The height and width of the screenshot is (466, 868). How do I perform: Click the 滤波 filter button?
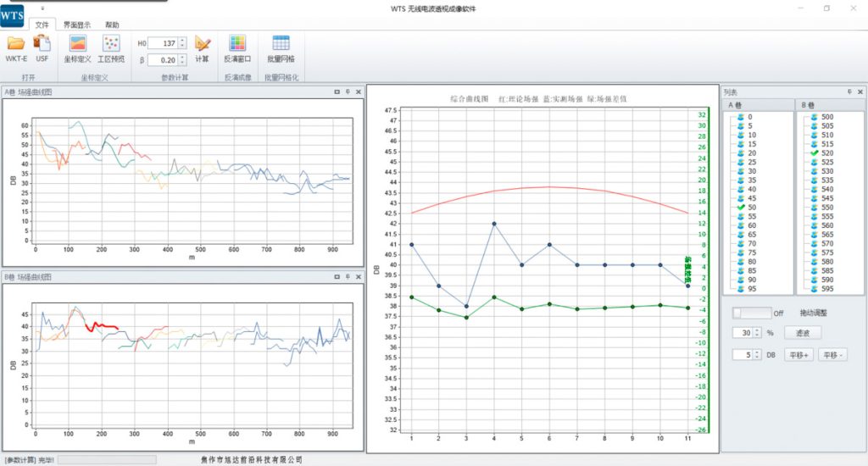tap(803, 333)
